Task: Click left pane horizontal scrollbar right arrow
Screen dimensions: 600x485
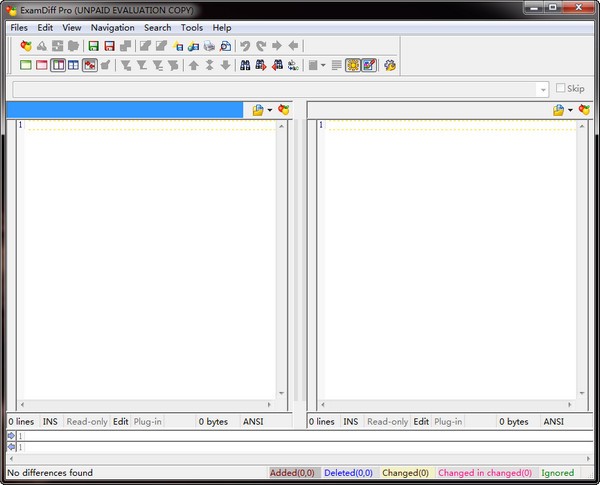Action: (269, 405)
